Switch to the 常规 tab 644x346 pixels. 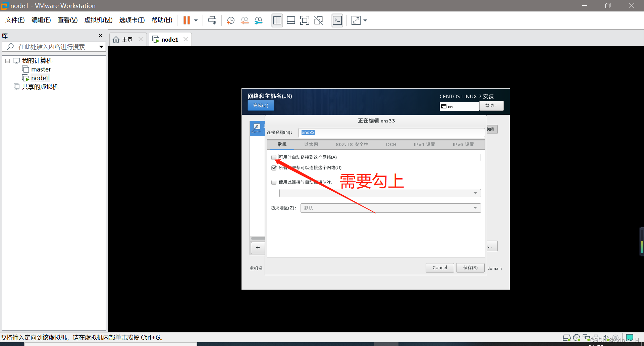(x=282, y=145)
